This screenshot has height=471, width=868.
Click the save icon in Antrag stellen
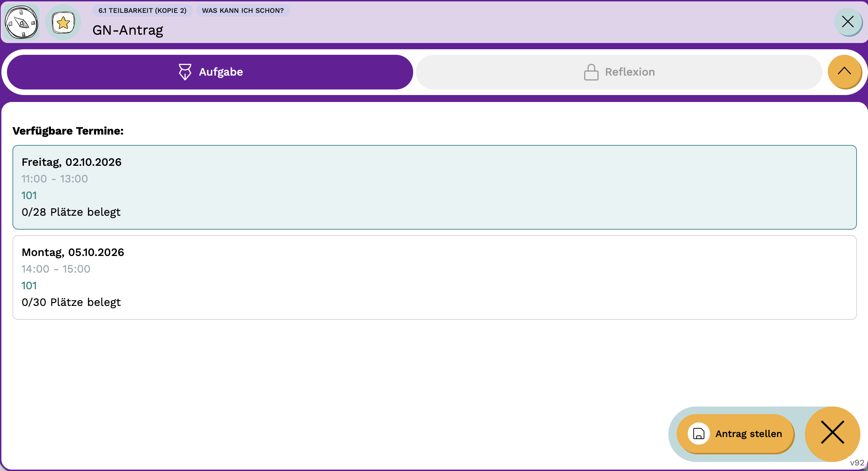tap(698, 434)
